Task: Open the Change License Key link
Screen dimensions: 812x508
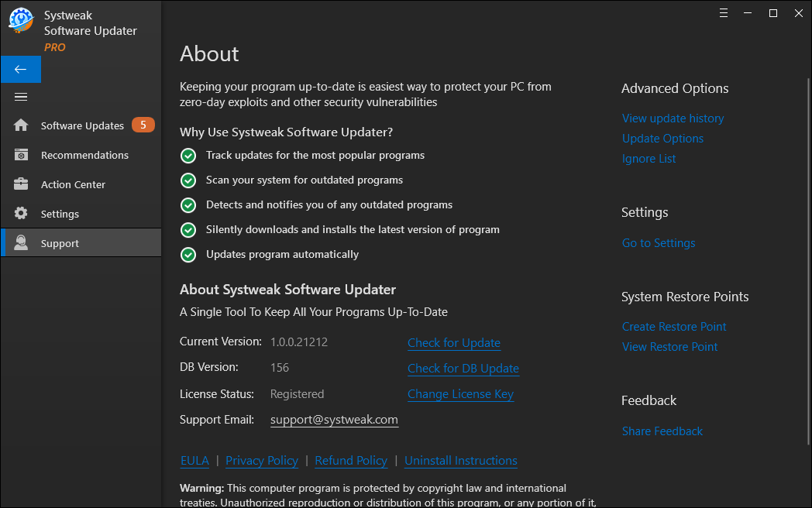Action: [460, 394]
